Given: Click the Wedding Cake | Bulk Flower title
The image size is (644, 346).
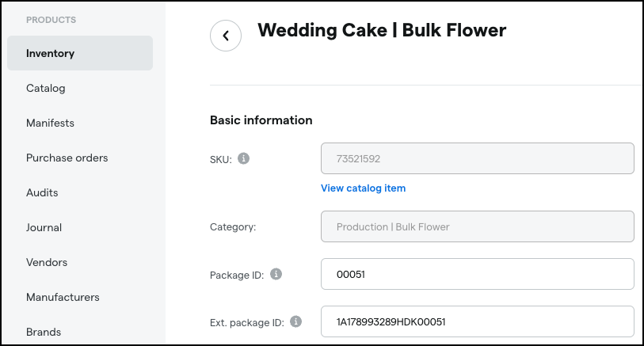Looking at the screenshot, I should click(x=382, y=30).
